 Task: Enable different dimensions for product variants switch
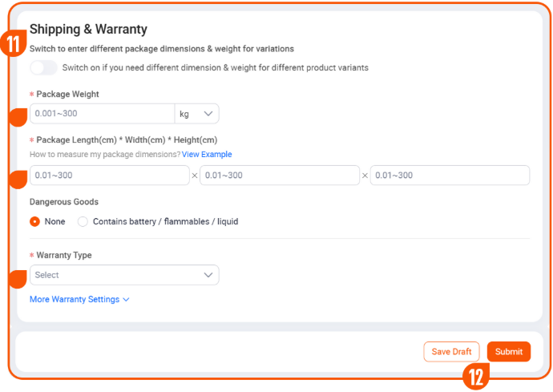point(43,68)
